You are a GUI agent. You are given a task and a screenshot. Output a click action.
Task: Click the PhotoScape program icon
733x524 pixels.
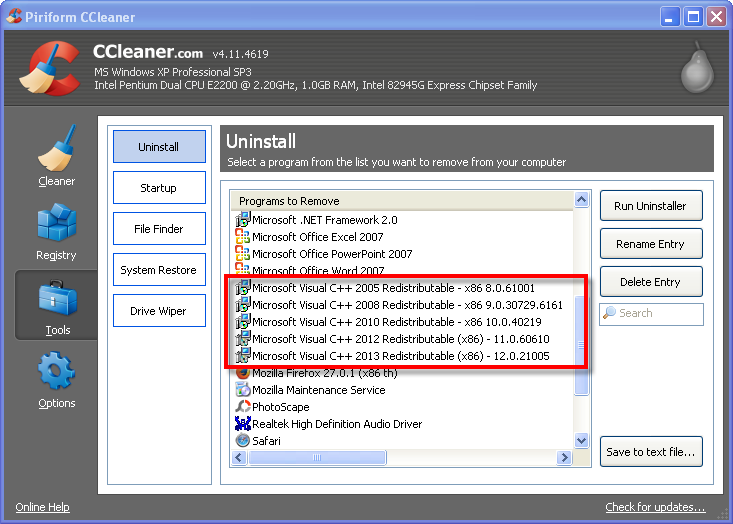[243, 407]
